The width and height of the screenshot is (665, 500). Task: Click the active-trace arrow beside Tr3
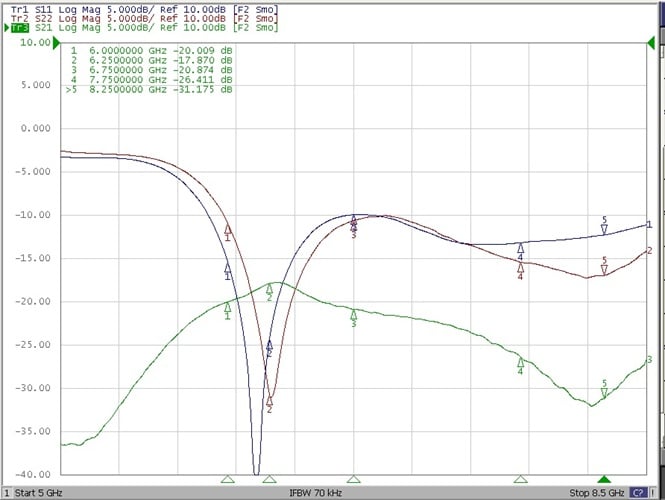(x=7, y=28)
